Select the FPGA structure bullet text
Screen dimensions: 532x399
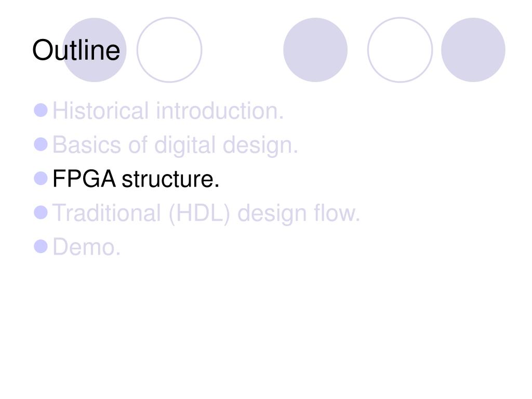point(136,179)
